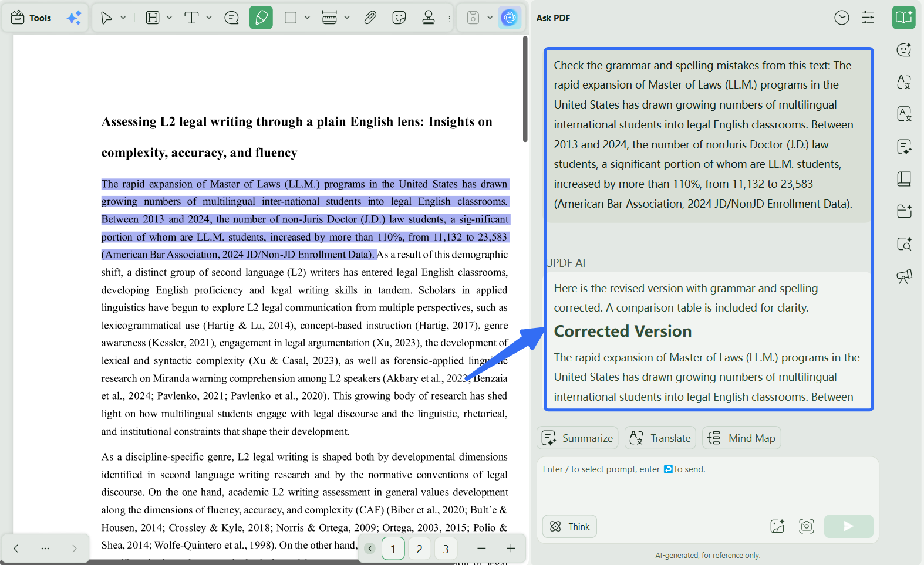Collapse the page bar left chevron circle
This screenshot has width=924, height=565.
370,549
